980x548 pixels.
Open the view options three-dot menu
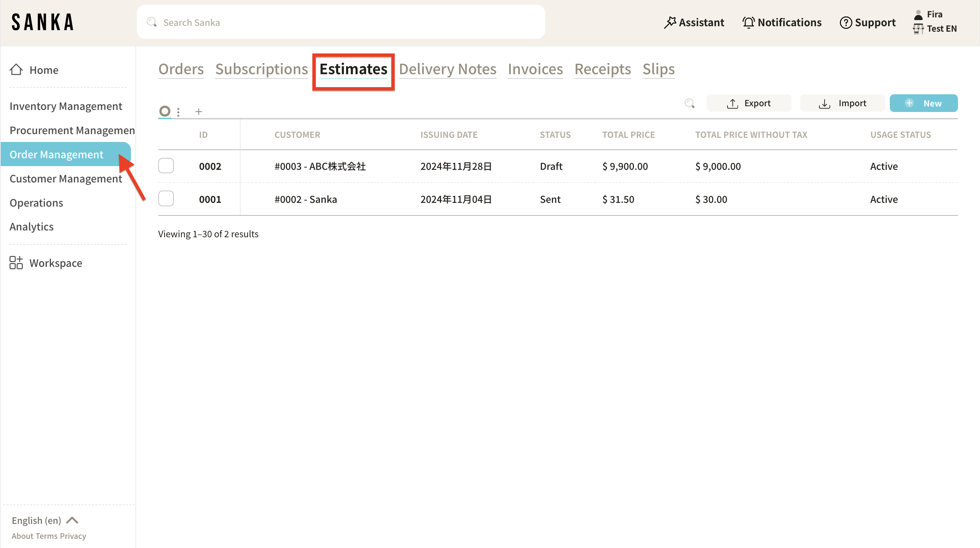(178, 112)
